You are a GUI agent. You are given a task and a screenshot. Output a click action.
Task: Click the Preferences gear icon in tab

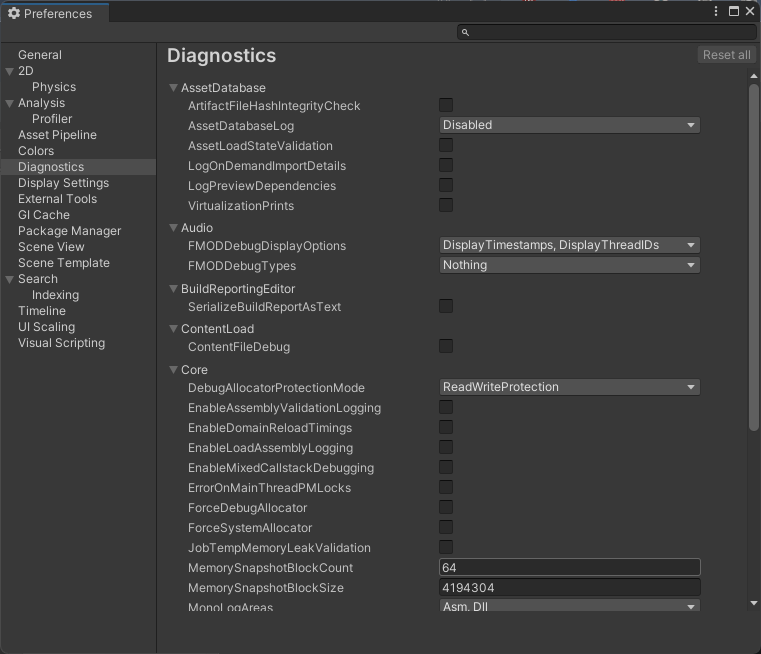point(14,14)
